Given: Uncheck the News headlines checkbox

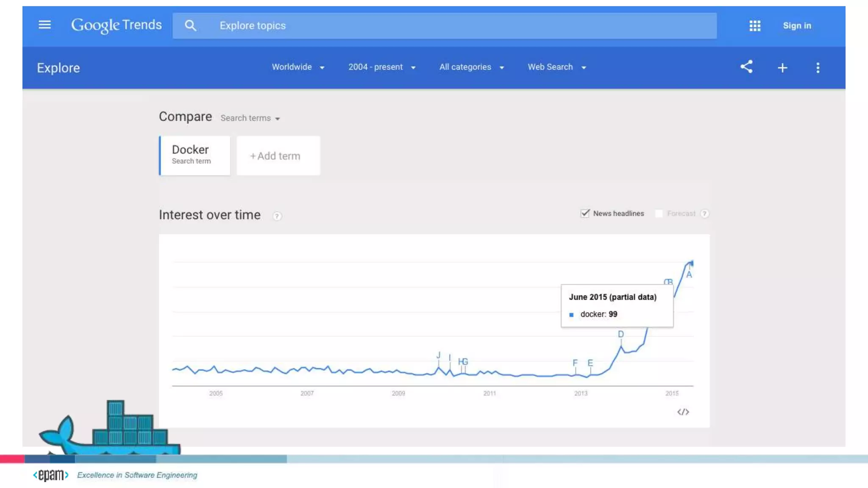Looking at the screenshot, I should (585, 213).
